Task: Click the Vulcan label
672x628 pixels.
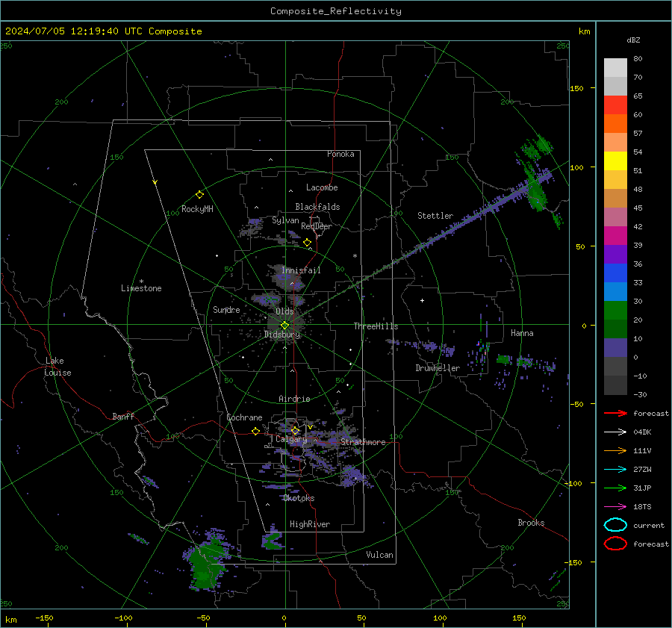Action: coord(379,555)
